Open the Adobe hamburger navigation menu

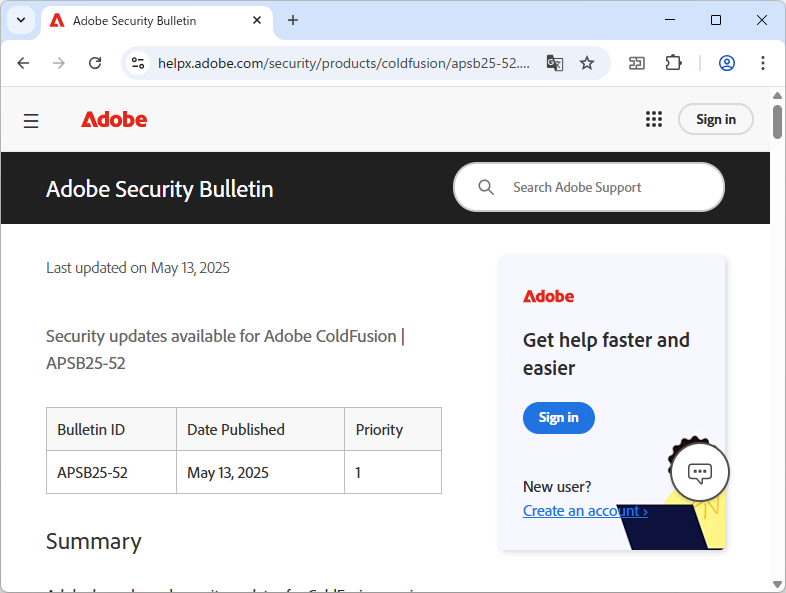tap(31, 120)
